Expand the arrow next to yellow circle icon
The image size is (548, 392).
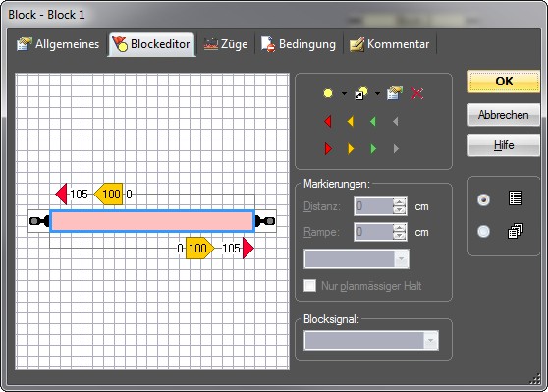pyautogui.click(x=344, y=93)
